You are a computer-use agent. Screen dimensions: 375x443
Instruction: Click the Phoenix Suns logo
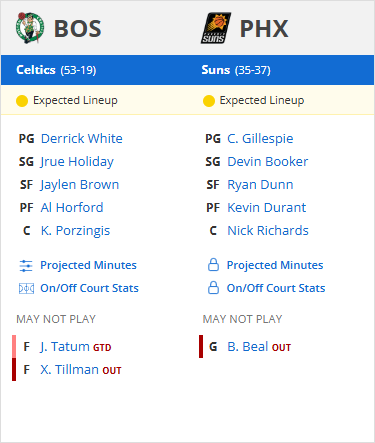pyautogui.click(x=216, y=28)
